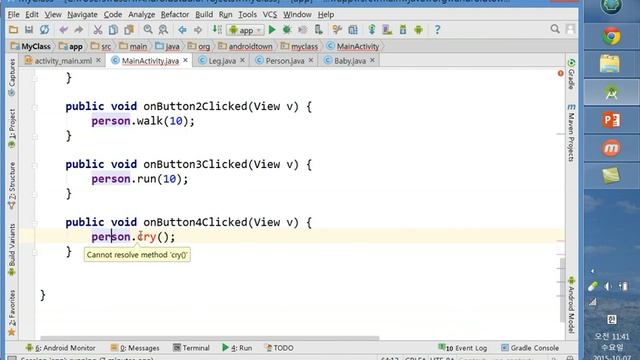Toggle the Project tool window

12,128
